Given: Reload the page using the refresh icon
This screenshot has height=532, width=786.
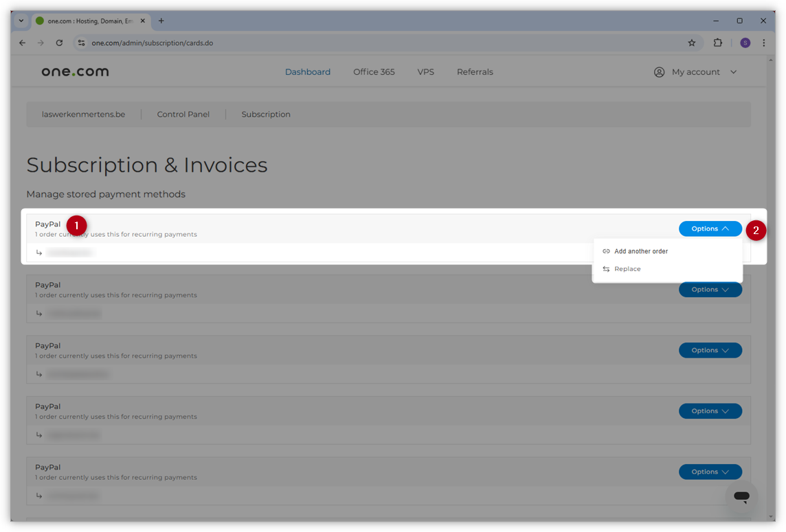Looking at the screenshot, I should [x=59, y=43].
